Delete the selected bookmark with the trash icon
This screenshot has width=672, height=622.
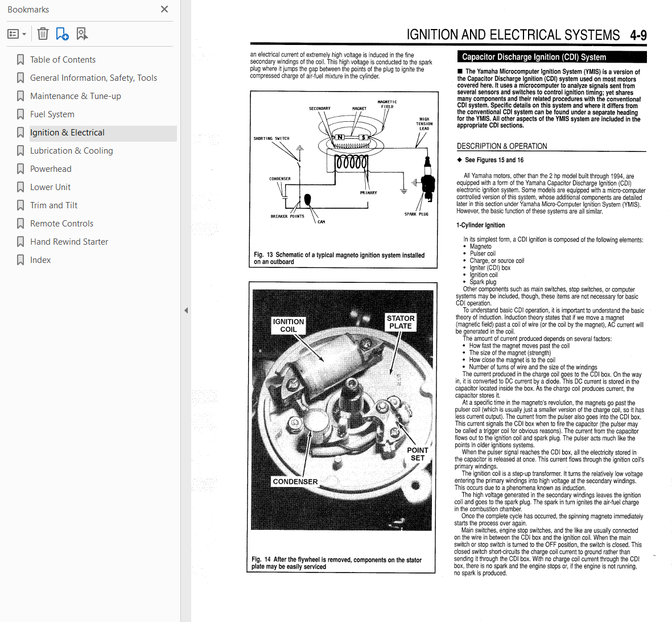click(x=43, y=34)
